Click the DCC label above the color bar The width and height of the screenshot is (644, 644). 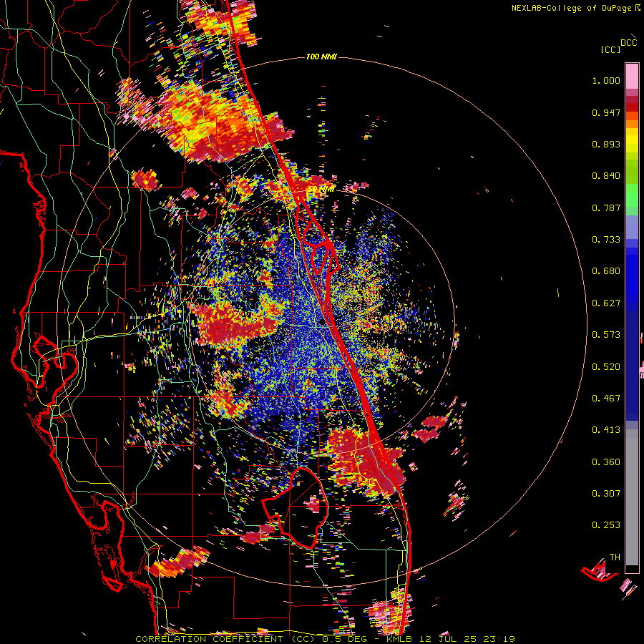pos(628,43)
